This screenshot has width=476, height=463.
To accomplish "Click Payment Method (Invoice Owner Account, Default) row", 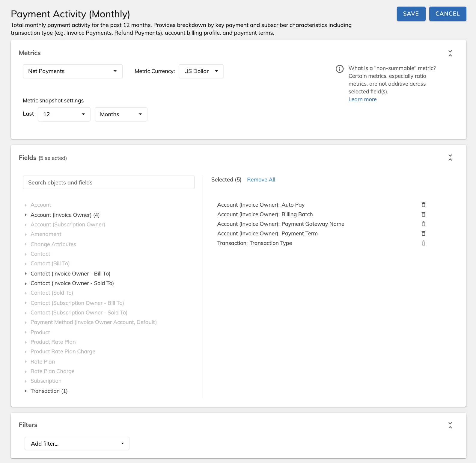I will tap(94, 322).
